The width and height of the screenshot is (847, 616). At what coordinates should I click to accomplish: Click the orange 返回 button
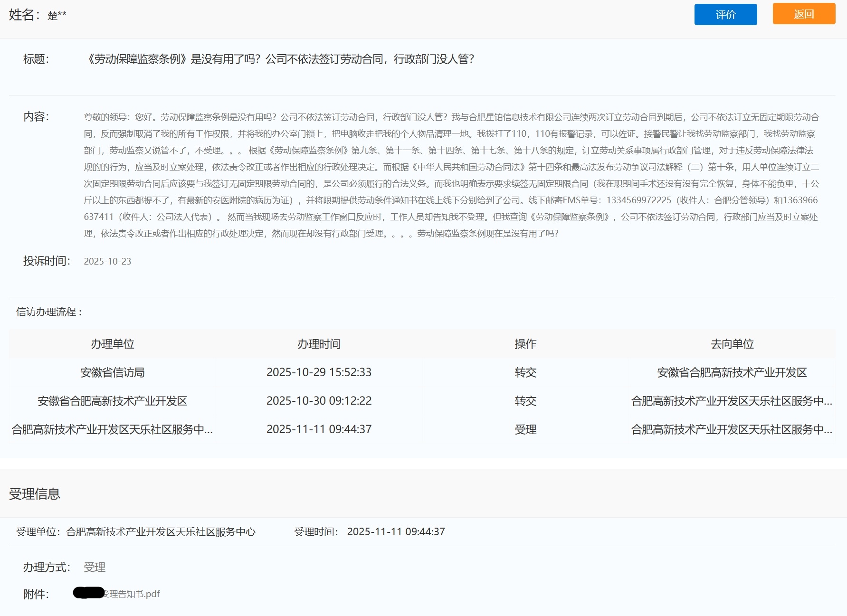tap(803, 14)
